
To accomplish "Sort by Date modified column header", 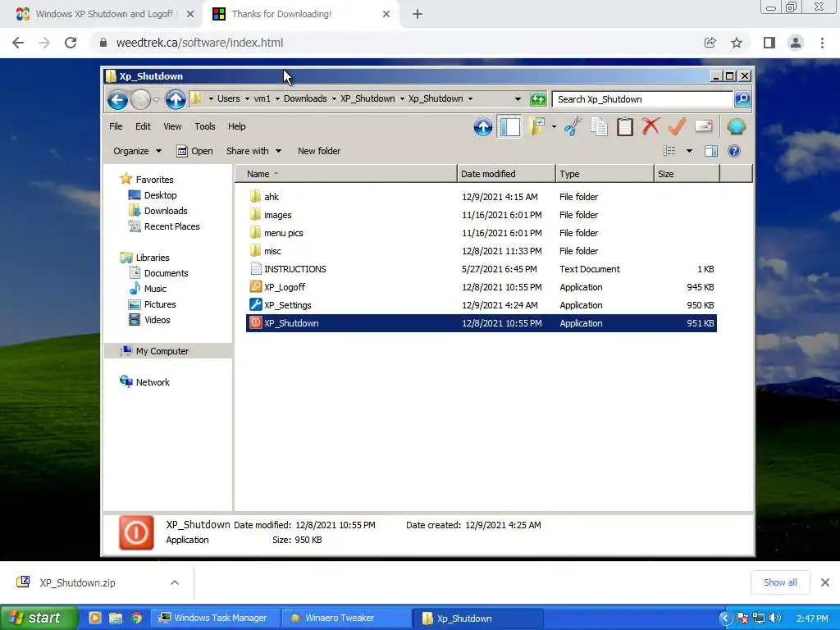I will click(x=506, y=174).
